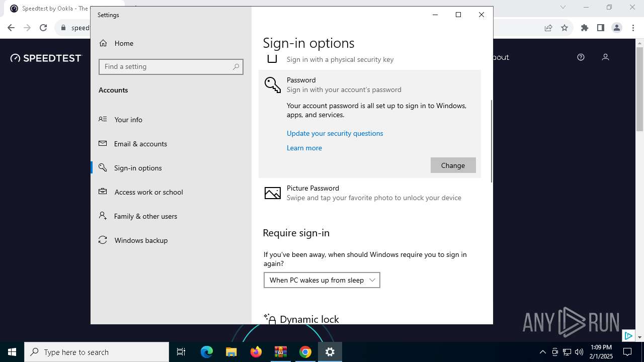Image resolution: width=644 pixels, height=362 pixels.
Task: Click Settings gear on taskbar
Action: 330,352
